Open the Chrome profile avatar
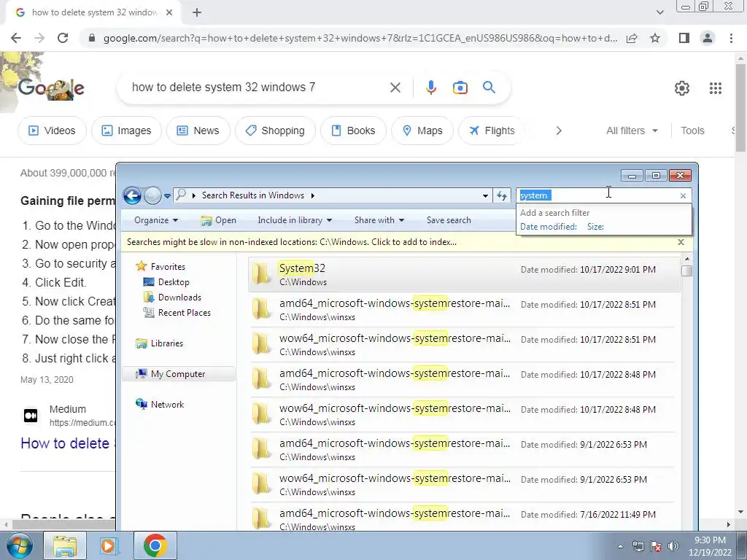This screenshot has width=747, height=560. [708, 38]
